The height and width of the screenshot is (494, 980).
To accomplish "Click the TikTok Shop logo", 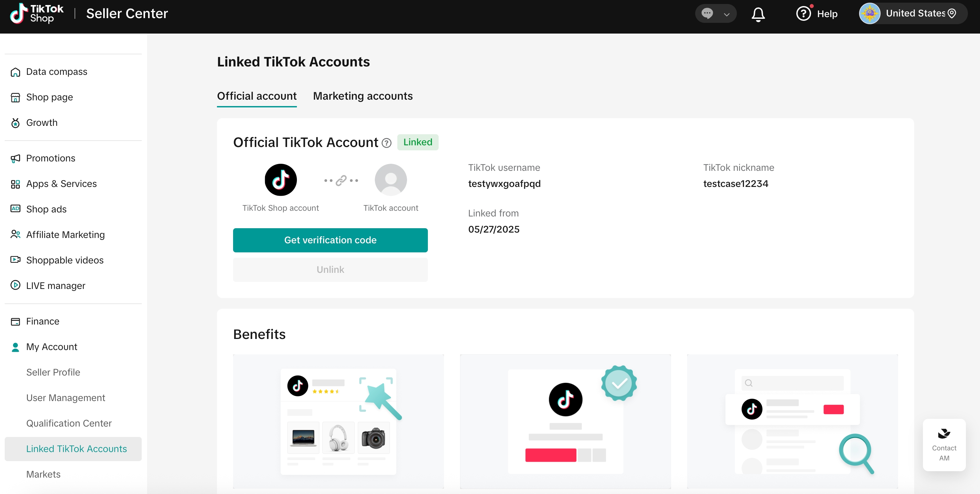I will click(37, 14).
